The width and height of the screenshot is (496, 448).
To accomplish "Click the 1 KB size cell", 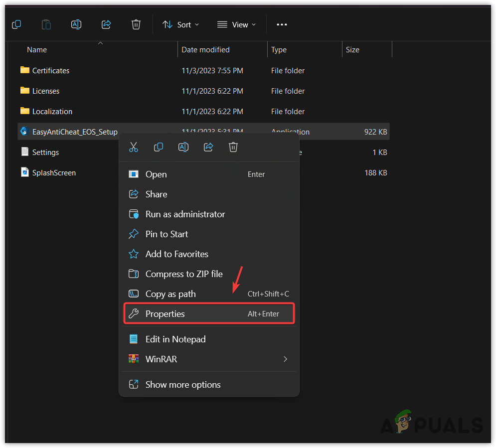I will click(x=379, y=152).
